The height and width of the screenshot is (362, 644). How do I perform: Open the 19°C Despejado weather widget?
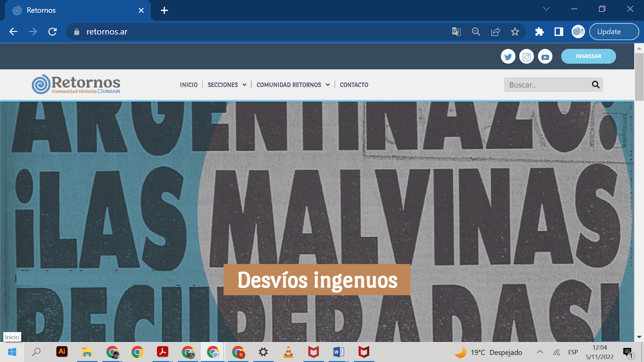488,352
